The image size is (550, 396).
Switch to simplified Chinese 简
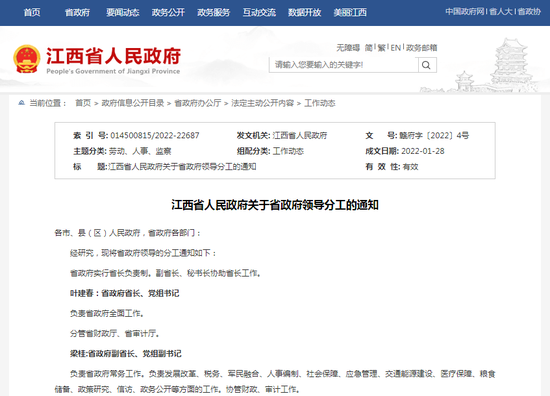click(369, 48)
